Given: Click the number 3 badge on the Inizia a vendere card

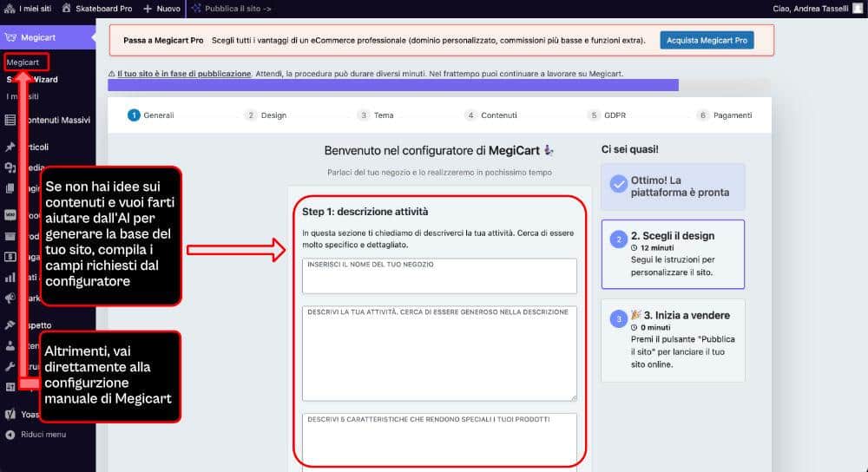Looking at the screenshot, I should coord(618,318).
